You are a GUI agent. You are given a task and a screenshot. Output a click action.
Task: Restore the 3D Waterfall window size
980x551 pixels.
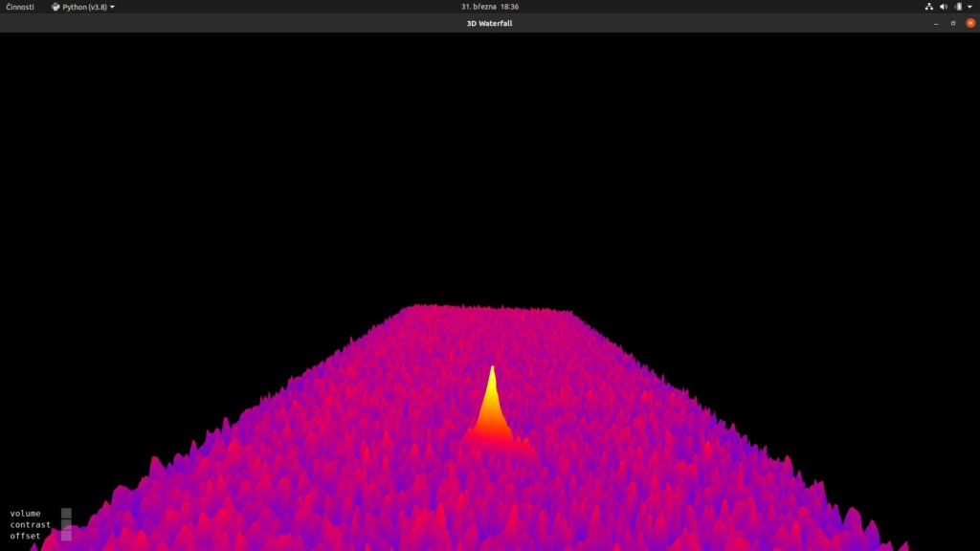(953, 23)
